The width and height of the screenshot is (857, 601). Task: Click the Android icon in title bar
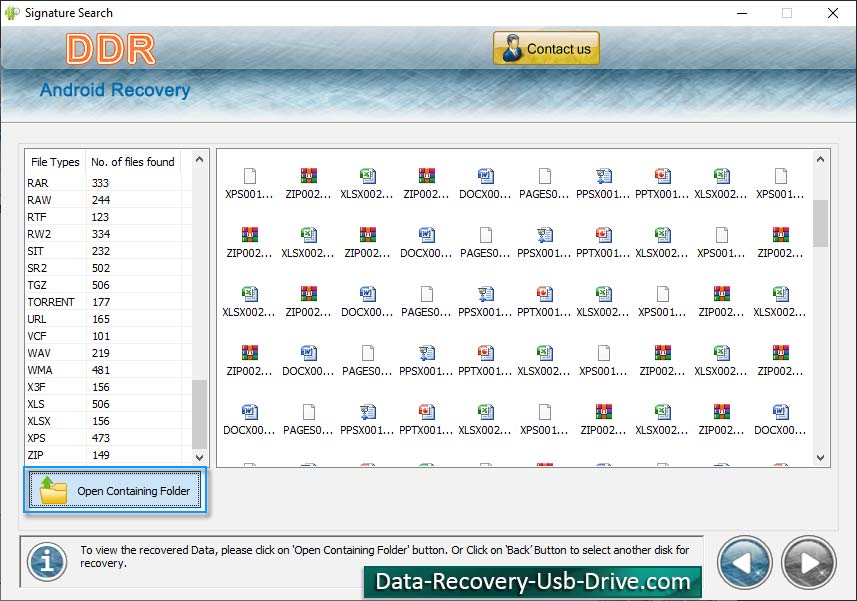click(11, 13)
